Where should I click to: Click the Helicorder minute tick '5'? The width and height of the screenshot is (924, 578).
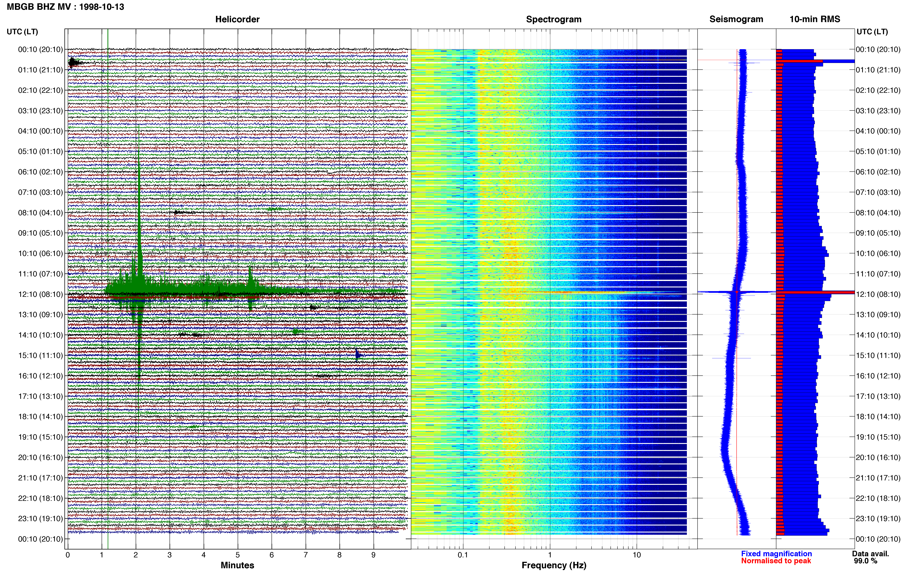(x=238, y=555)
